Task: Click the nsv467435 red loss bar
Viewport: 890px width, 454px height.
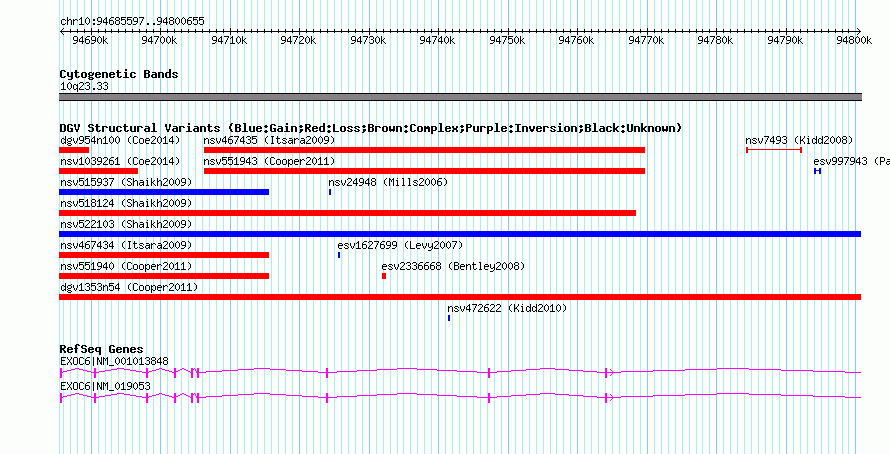Action: [425, 150]
